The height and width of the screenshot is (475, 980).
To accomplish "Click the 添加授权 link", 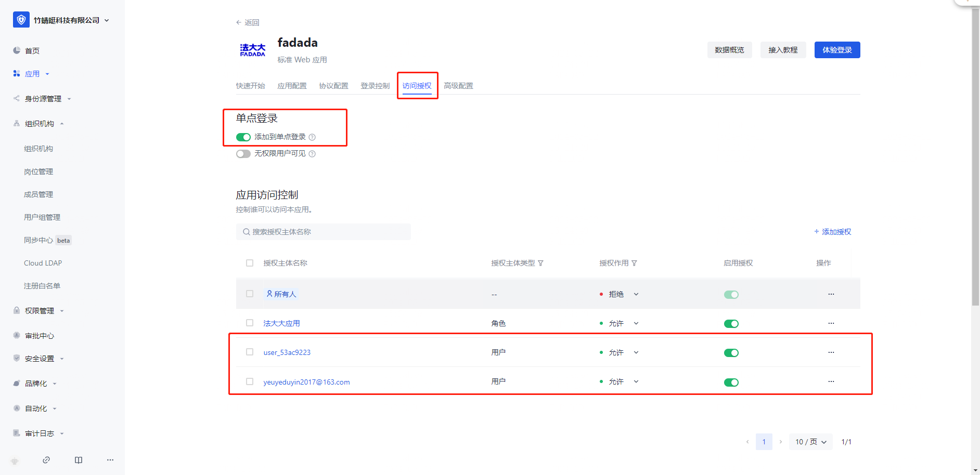I will pyautogui.click(x=833, y=232).
